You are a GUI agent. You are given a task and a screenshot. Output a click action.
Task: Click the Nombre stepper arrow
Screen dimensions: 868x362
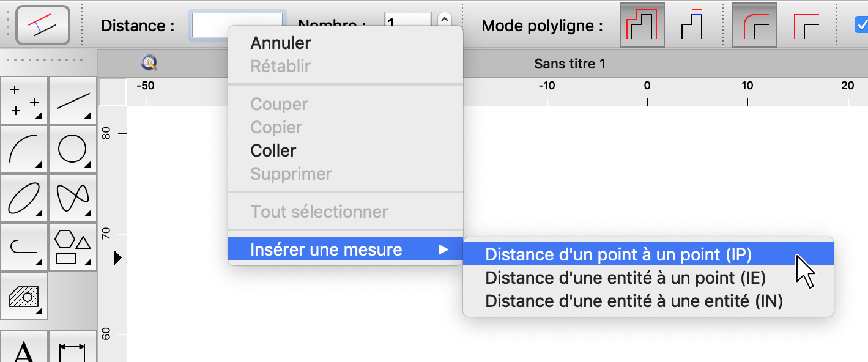[445, 20]
